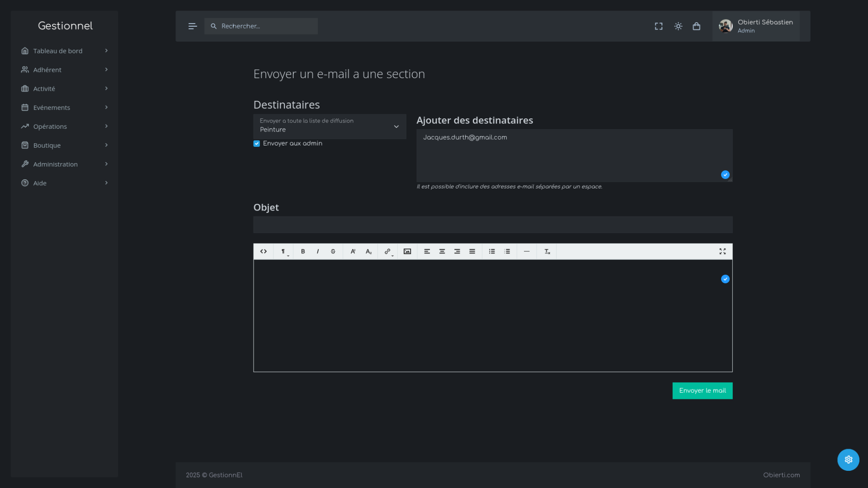Toggle browser fullscreen mode icon
This screenshot has width=868, height=488.
(x=659, y=26)
